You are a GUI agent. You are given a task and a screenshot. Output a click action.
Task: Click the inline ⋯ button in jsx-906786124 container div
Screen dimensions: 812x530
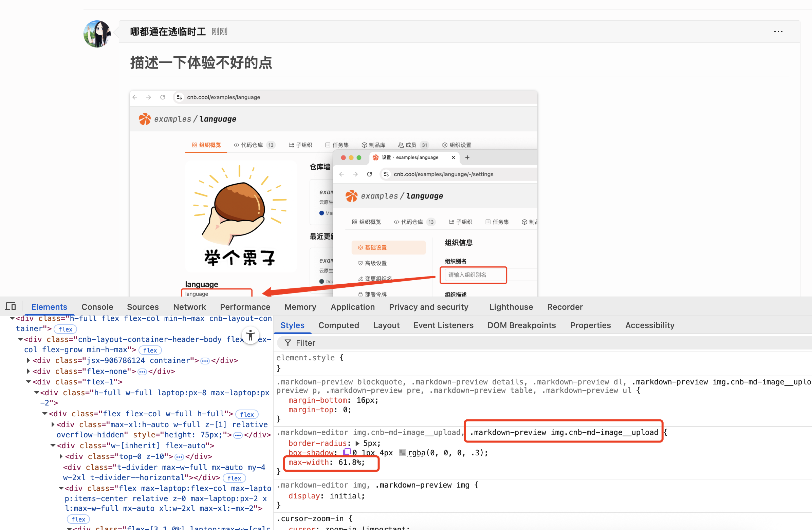pyautogui.click(x=205, y=360)
